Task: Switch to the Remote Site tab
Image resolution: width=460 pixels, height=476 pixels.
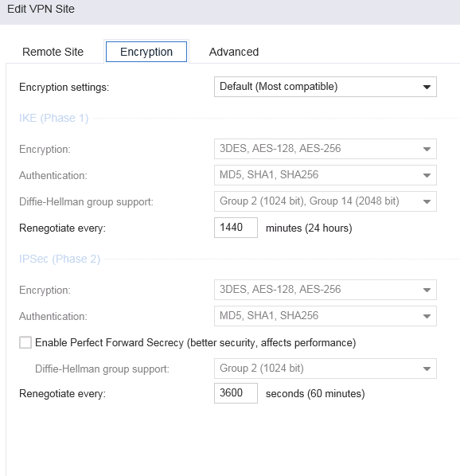Action: pos(53,52)
